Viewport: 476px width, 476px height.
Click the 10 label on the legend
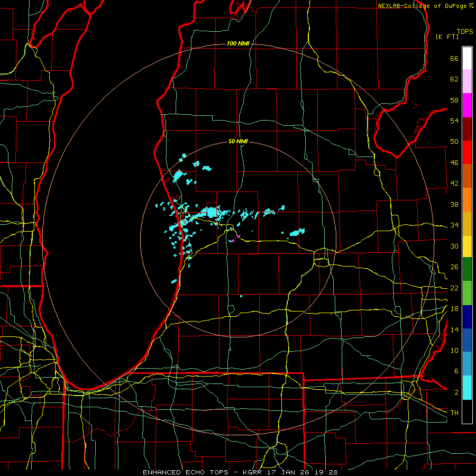coord(454,351)
